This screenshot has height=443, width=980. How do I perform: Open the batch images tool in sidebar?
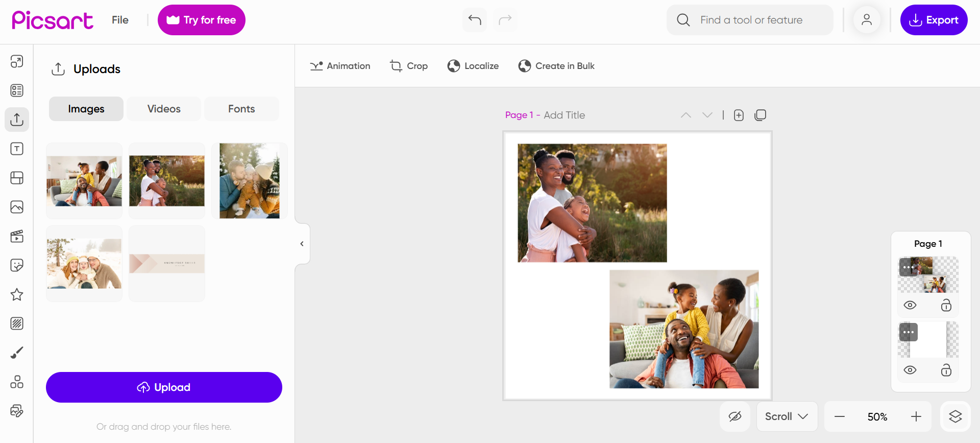pyautogui.click(x=17, y=411)
